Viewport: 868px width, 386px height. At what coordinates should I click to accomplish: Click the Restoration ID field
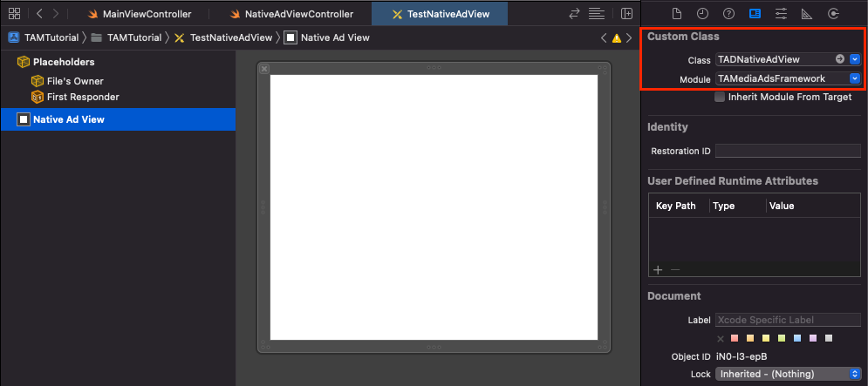click(788, 151)
